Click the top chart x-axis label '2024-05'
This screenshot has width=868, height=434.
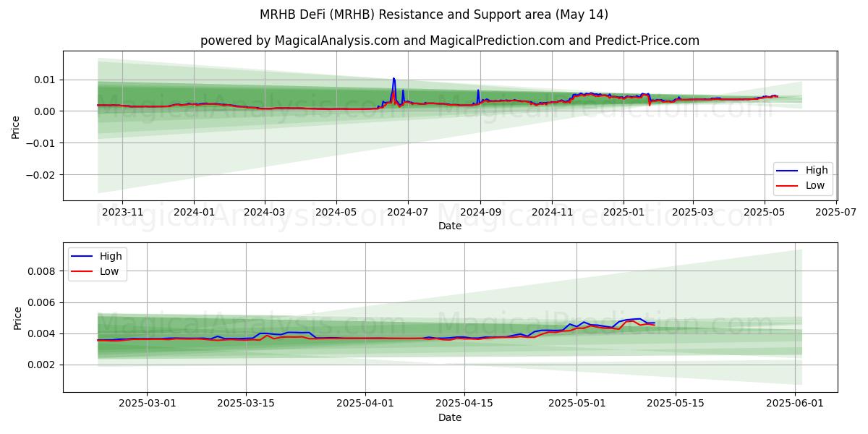pos(336,213)
